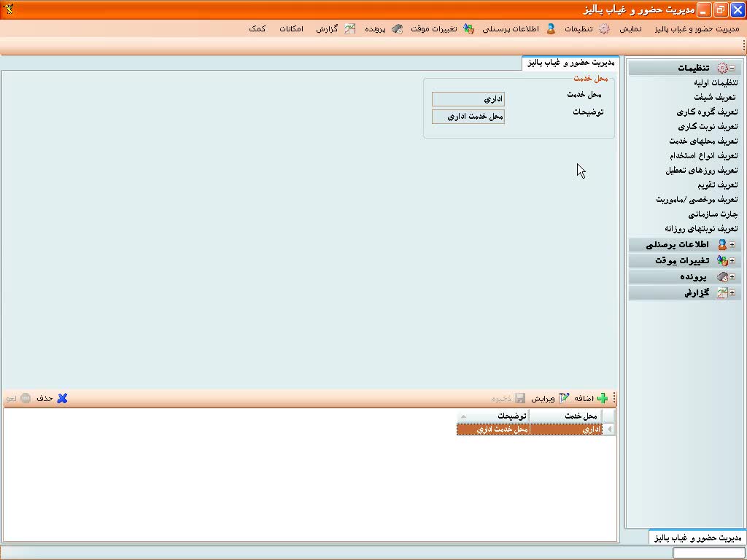Select the bottom مدیریت حضور و غیاب پالیز tab
This screenshot has height=560, width=747.
tap(698, 537)
